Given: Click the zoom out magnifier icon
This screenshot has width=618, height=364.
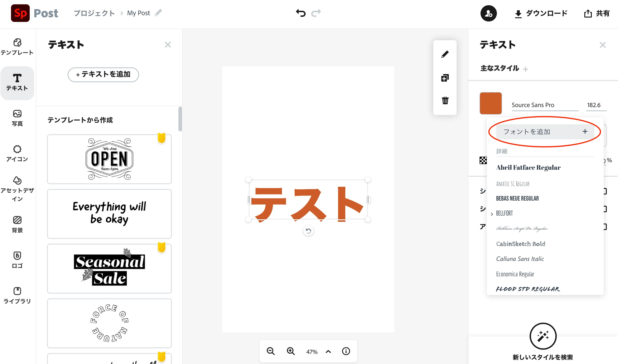Looking at the screenshot, I should point(271,351).
